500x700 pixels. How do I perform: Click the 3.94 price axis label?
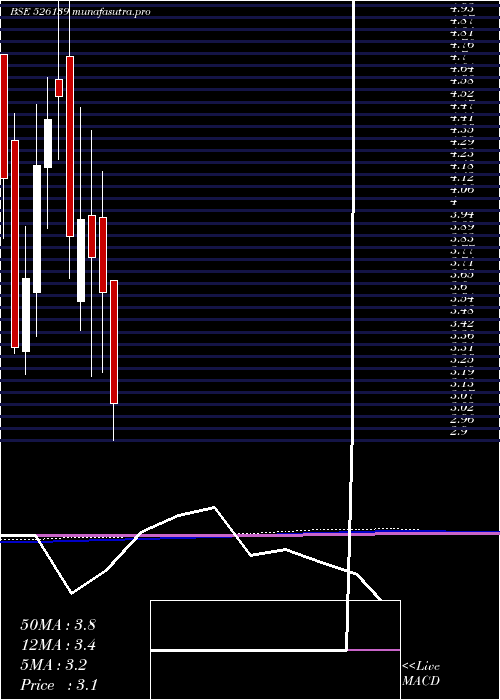click(x=462, y=215)
